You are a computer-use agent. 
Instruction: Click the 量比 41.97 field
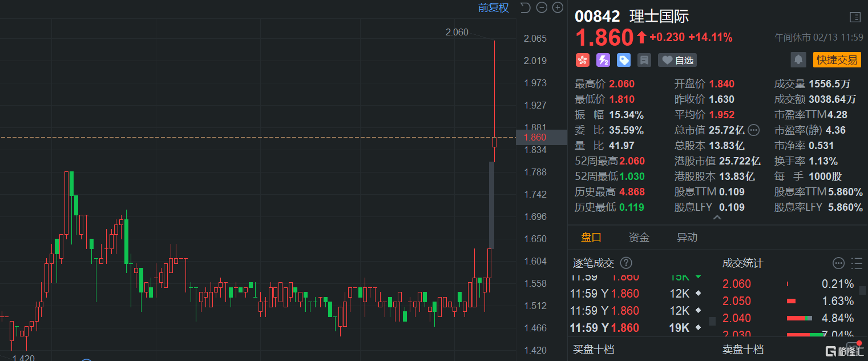pyautogui.click(x=604, y=146)
